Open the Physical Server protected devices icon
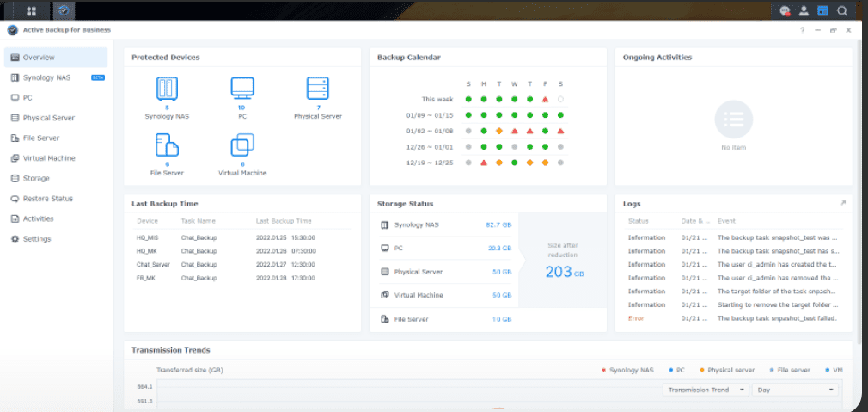 tap(318, 89)
